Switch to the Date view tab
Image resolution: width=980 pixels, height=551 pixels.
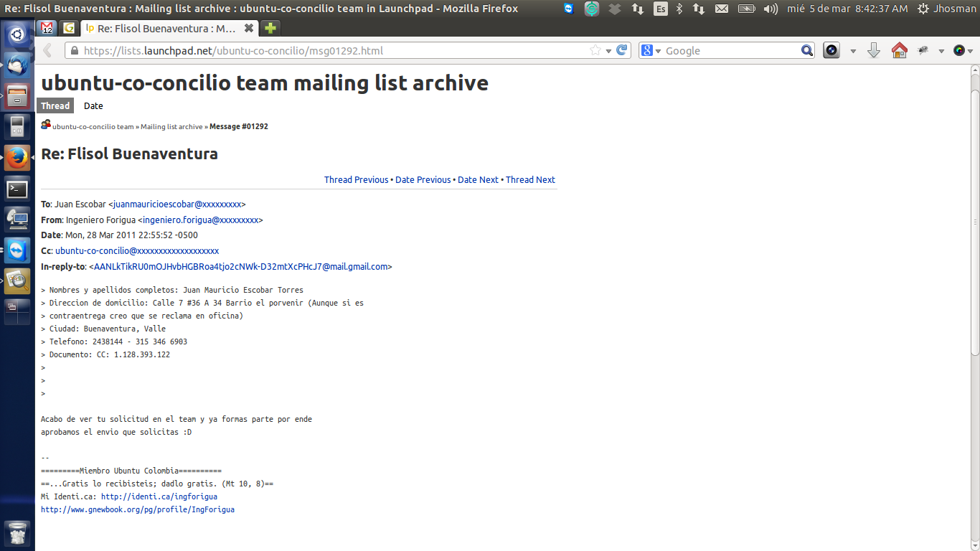coord(93,105)
